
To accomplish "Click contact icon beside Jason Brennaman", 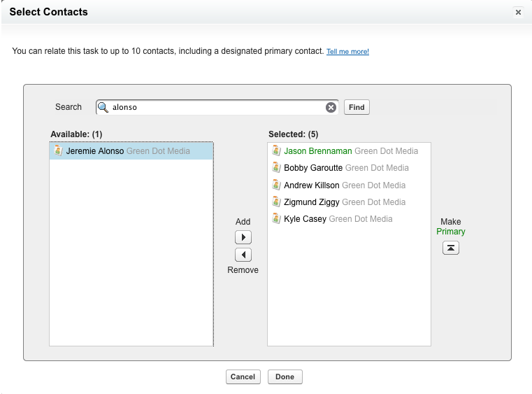I will (276, 151).
